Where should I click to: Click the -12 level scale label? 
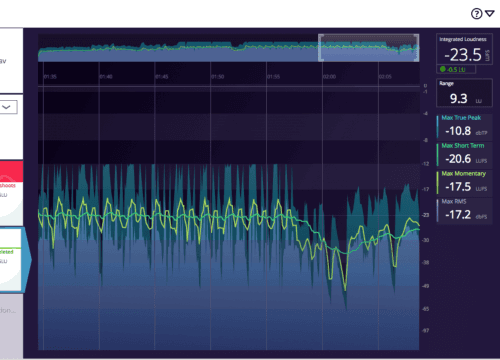[425, 164]
